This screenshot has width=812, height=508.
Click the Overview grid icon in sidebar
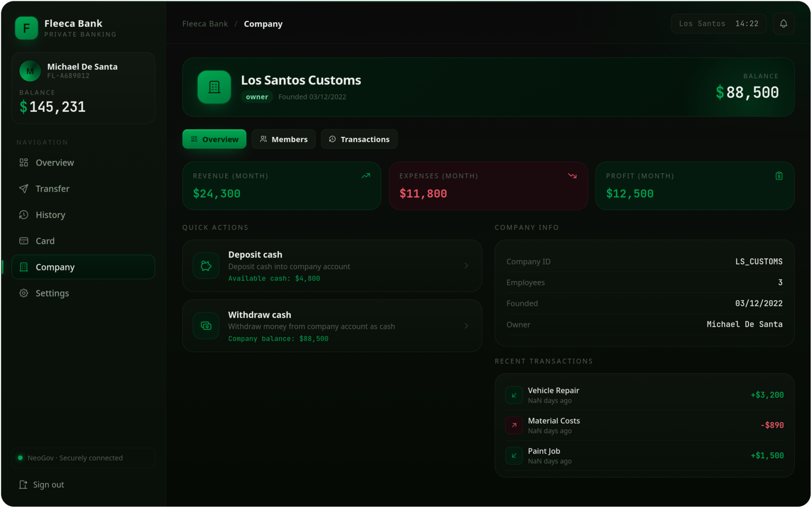point(24,162)
